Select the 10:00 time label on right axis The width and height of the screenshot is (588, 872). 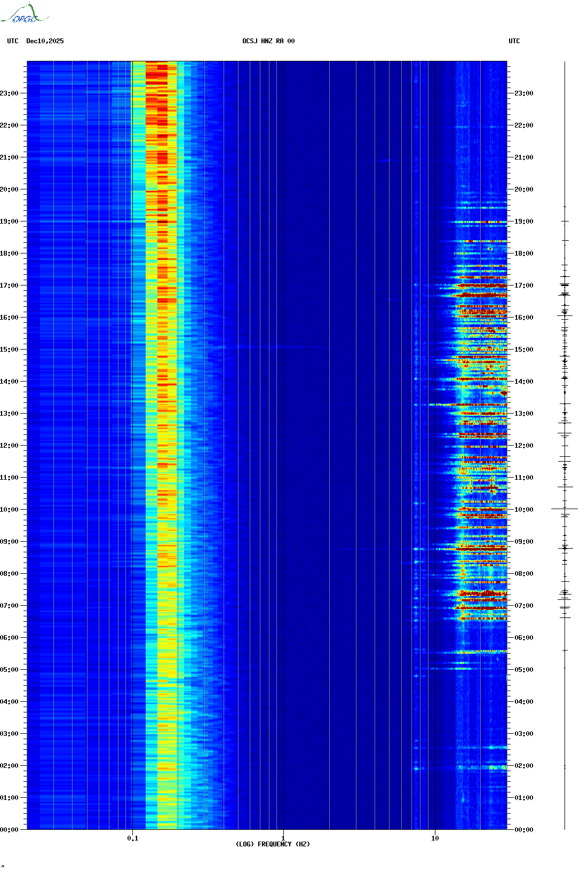click(x=523, y=510)
